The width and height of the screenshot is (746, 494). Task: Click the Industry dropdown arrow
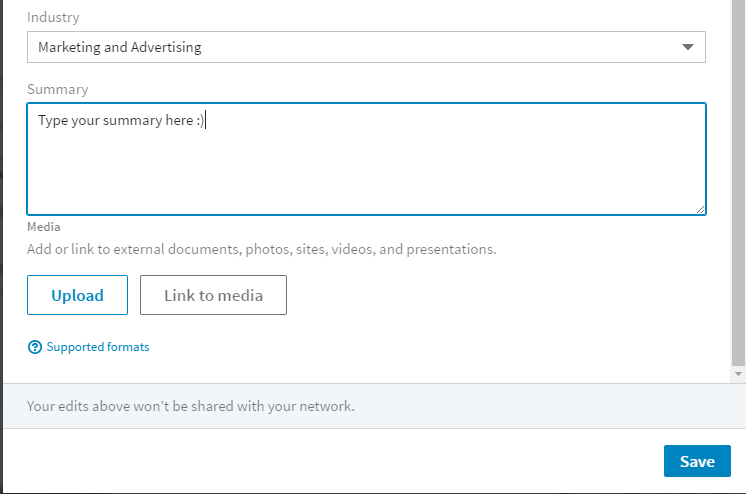point(687,47)
